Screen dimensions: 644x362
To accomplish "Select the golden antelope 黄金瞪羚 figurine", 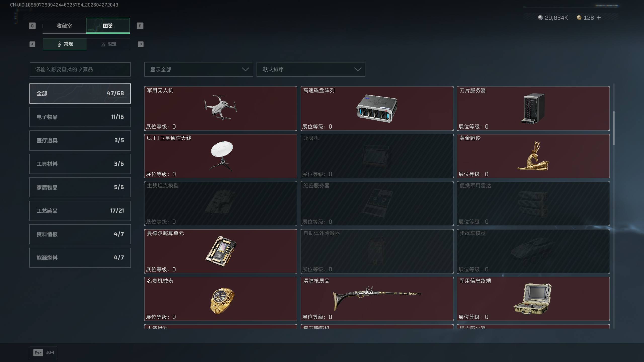I will click(533, 156).
